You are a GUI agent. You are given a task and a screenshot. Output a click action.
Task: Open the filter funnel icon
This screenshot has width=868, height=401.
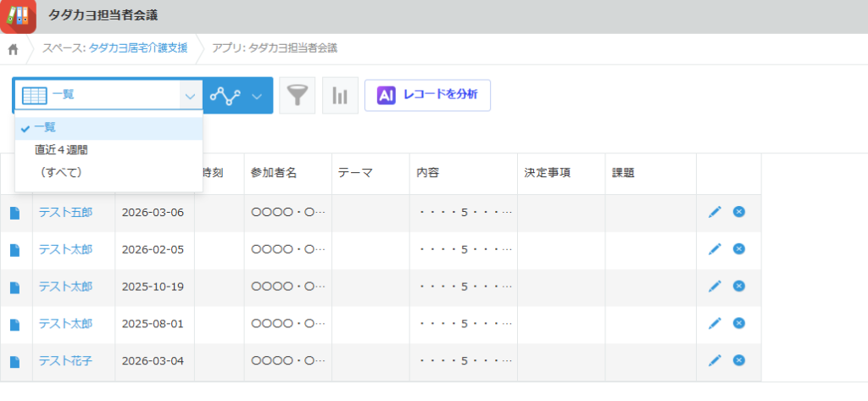click(x=297, y=96)
